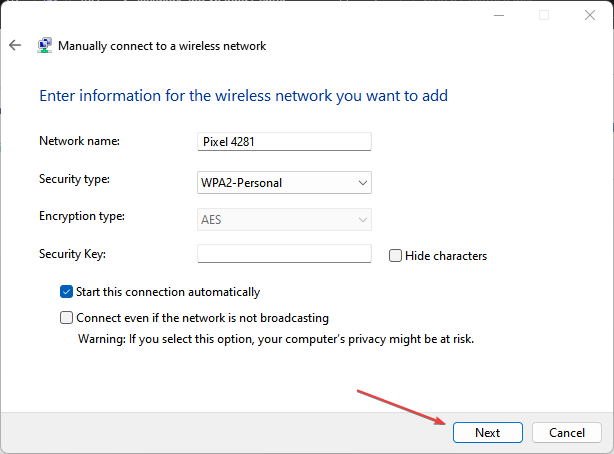Expand the Encryption type AES dropdown
The image size is (614, 454).
pyautogui.click(x=284, y=219)
